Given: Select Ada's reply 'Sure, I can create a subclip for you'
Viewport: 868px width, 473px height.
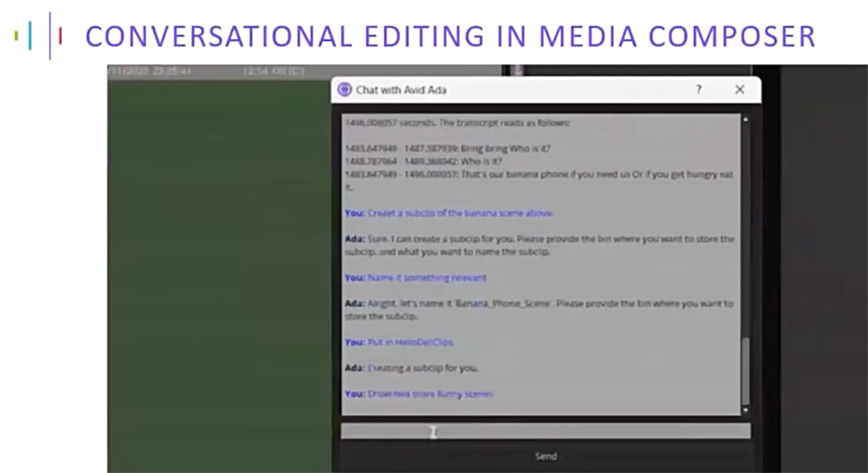Looking at the screenshot, I should [x=540, y=245].
